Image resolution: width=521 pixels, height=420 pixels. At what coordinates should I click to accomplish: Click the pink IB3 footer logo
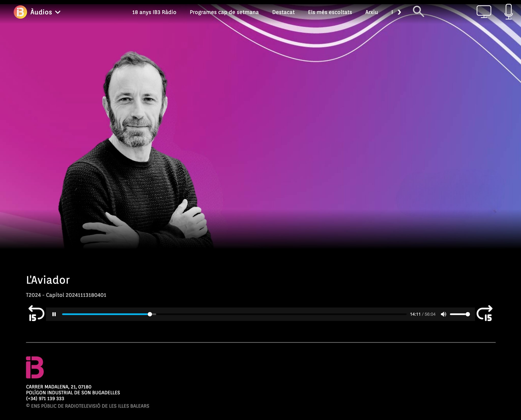coord(35,367)
